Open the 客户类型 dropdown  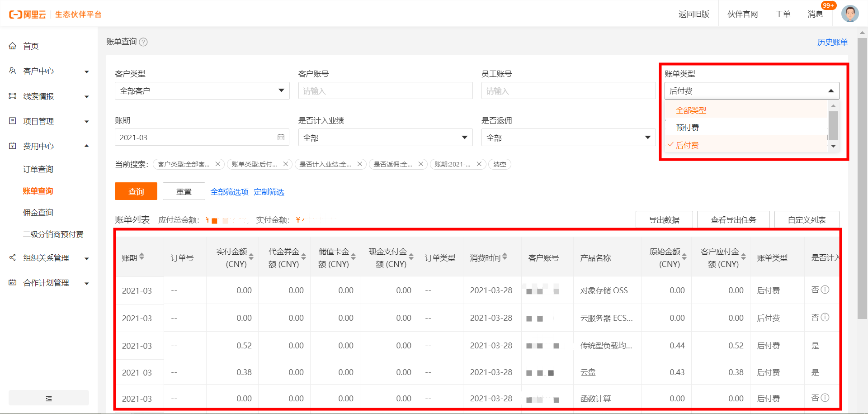(x=202, y=90)
